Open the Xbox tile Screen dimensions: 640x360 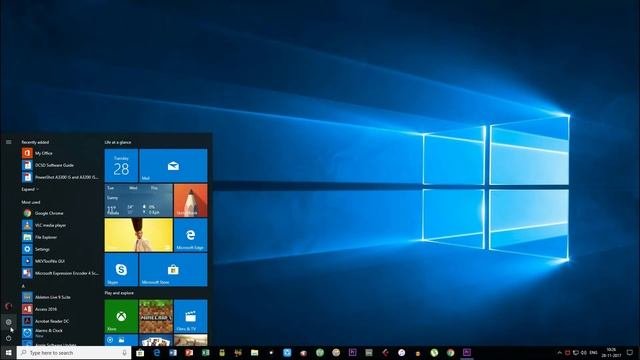pyautogui.click(x=121, y=316)
